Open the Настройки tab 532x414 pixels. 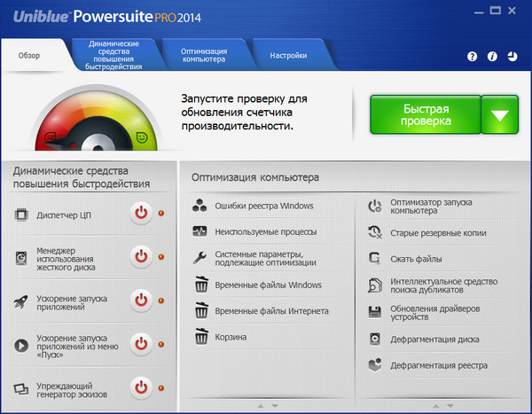pyautogui.click(x=289, y=55)
